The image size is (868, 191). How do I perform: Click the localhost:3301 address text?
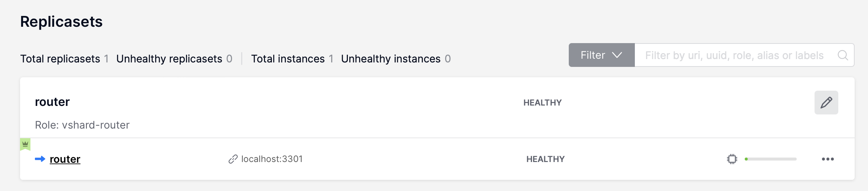click(272, 159)
